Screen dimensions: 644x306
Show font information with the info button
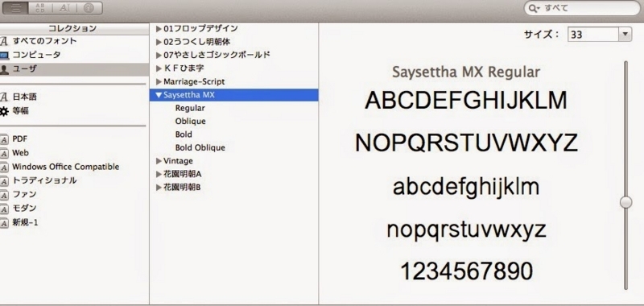tap(89, 8)
